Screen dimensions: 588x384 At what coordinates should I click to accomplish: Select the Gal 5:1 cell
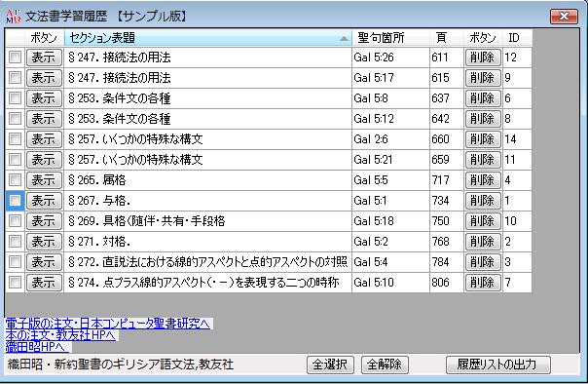click(390, 201)
